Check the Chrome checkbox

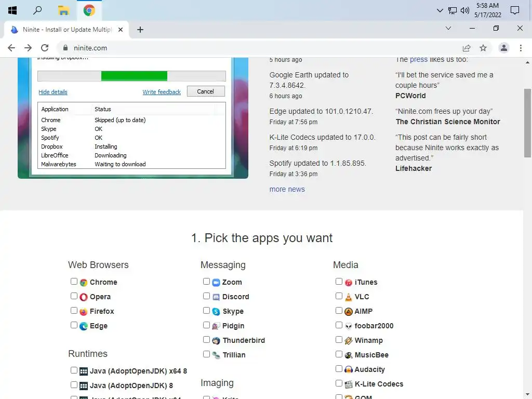click(x=74, y=281)
